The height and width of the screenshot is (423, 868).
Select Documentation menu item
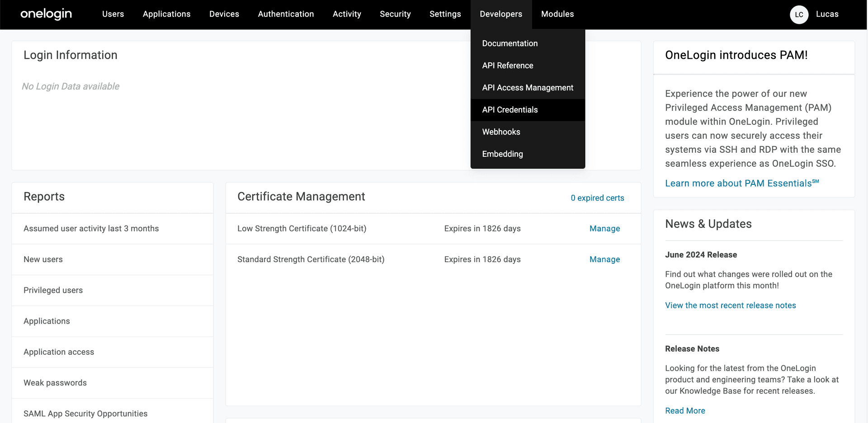[x=509, y=43]
